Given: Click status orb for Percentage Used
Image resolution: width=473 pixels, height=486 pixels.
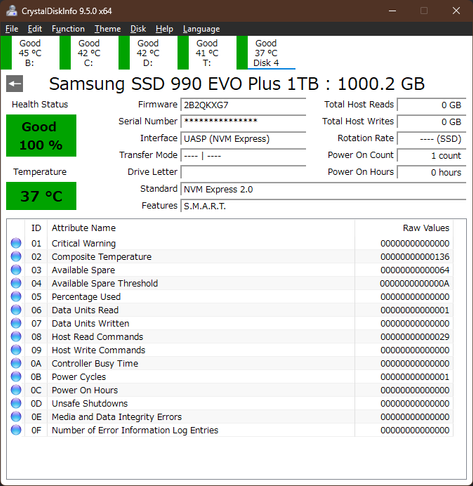Looking at the screenshot, I should click(16, 297).
